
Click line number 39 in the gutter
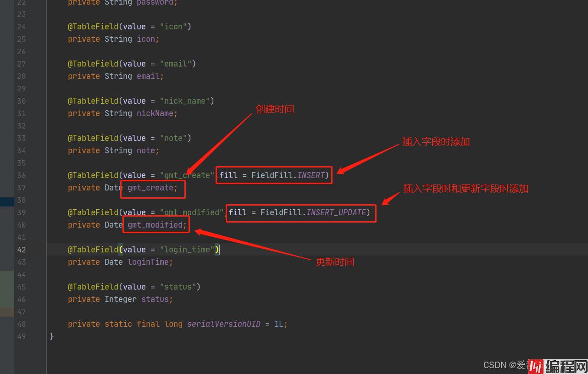tap(22, 212)
